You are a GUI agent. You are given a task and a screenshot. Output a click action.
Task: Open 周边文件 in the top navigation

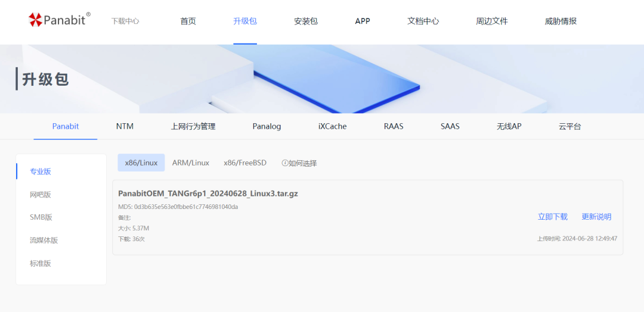coord(492,21)
